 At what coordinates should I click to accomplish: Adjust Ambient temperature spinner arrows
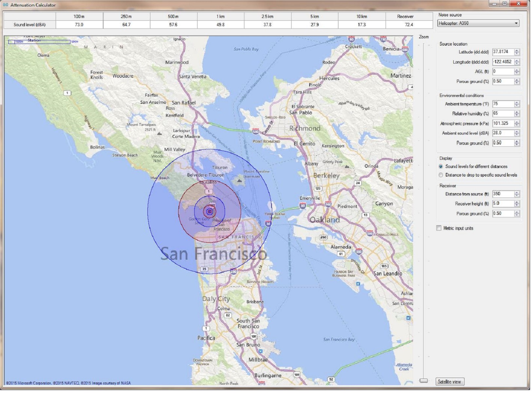pyautogui.click(x=517, y=104)
